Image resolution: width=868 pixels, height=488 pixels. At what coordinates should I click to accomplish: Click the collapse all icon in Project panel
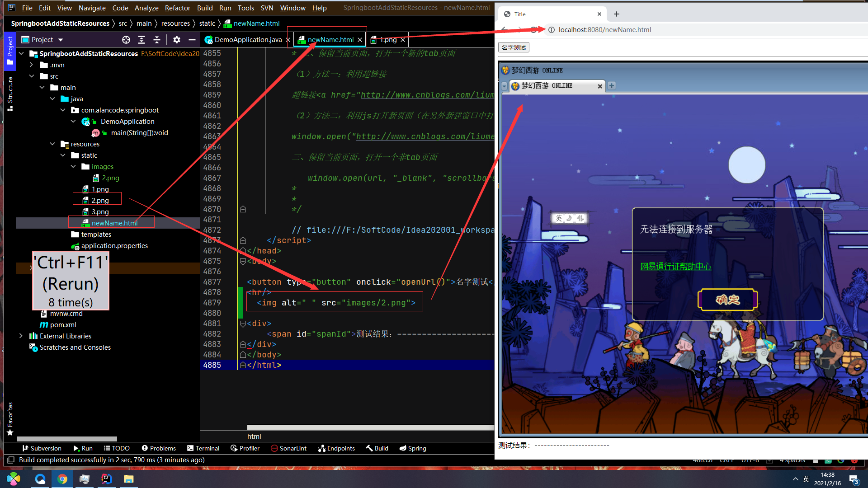tap(157, 40)
